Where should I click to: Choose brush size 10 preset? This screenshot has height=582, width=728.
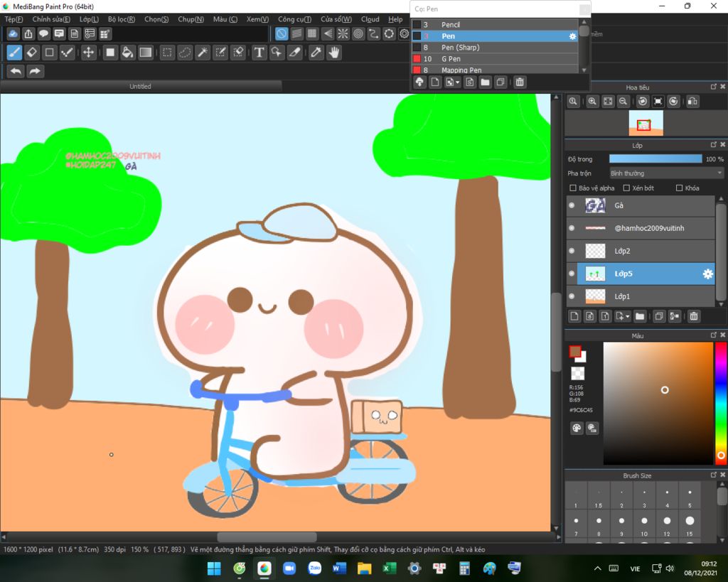[644, 525]
